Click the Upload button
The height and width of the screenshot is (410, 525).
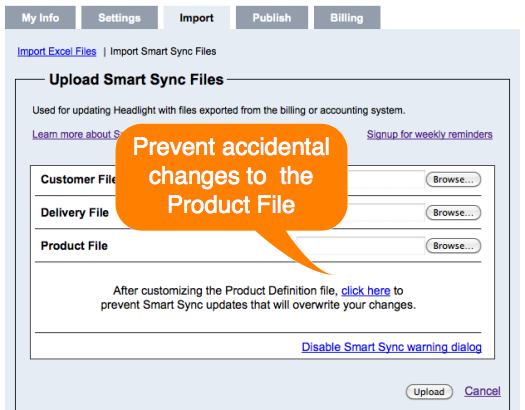(429, 392)
